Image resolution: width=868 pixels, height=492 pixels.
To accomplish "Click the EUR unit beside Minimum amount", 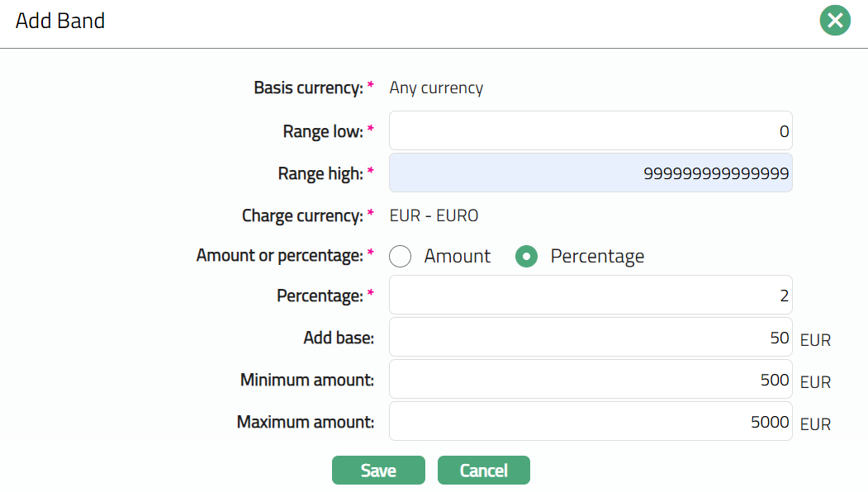I will pyautogui.click(x=815, y=382).
